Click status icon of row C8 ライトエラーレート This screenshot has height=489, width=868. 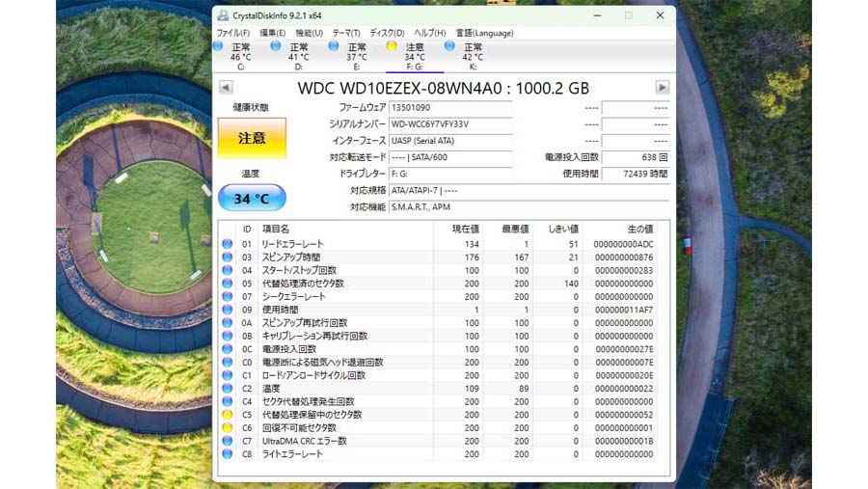pyautogui.click(x=227, y=454)
